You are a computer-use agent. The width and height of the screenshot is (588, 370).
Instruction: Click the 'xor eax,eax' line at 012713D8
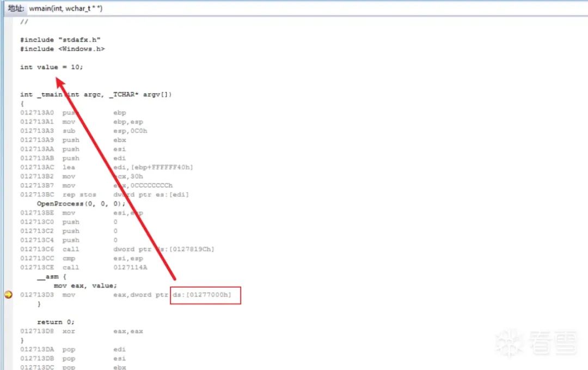81,331
